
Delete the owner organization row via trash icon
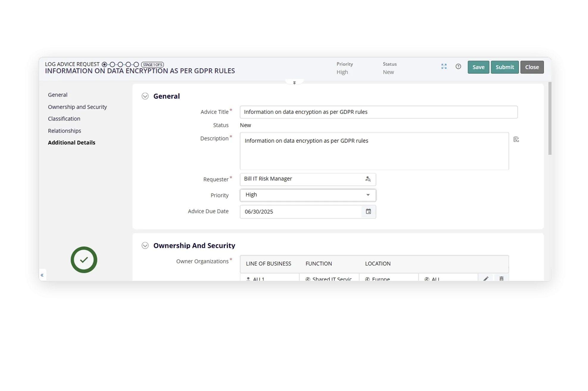pos(501,278)
